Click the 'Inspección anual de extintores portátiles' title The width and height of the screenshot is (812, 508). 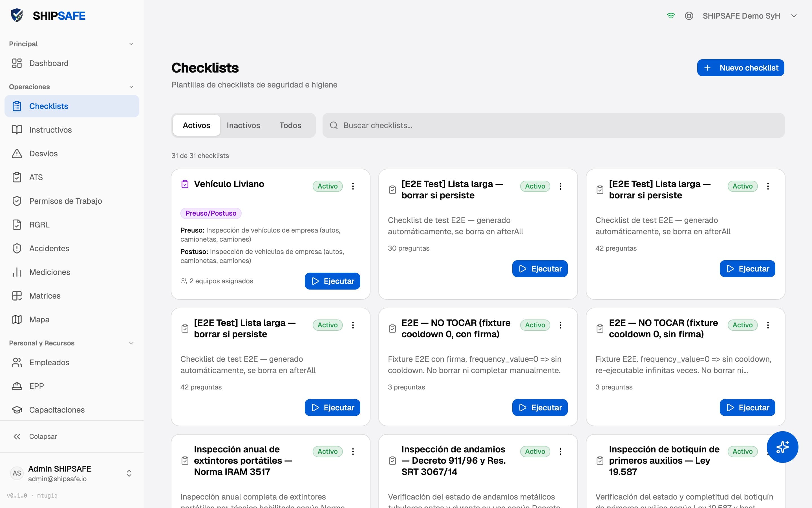click(243, 460)
